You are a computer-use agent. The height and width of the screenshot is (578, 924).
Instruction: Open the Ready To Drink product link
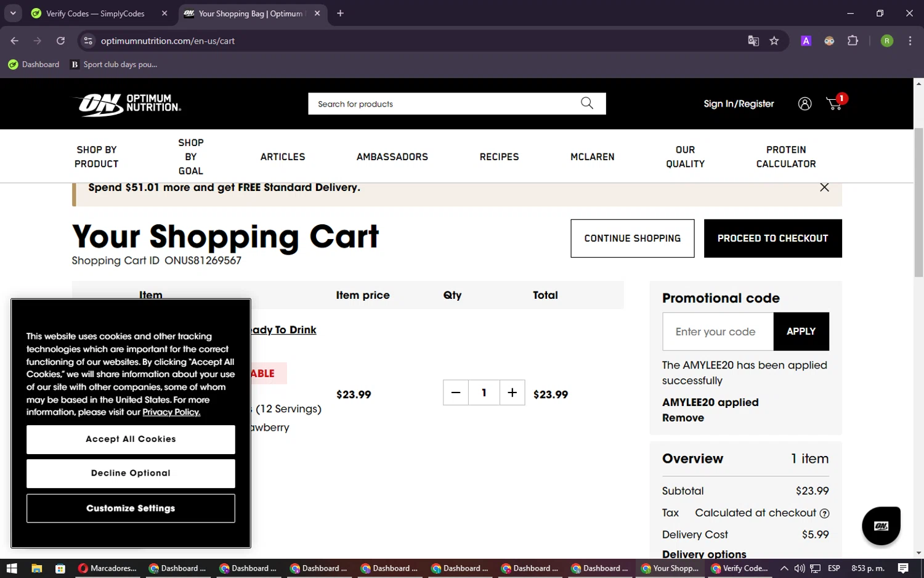click(284, 330)
